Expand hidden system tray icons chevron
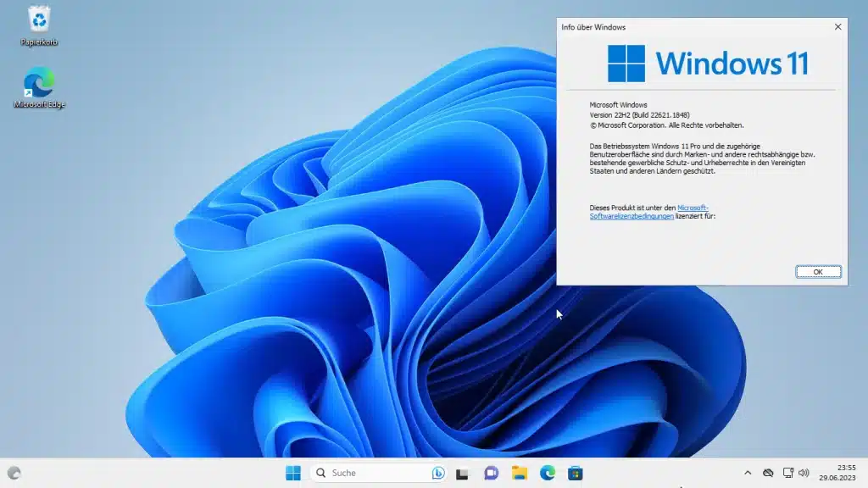 (748, 473)
